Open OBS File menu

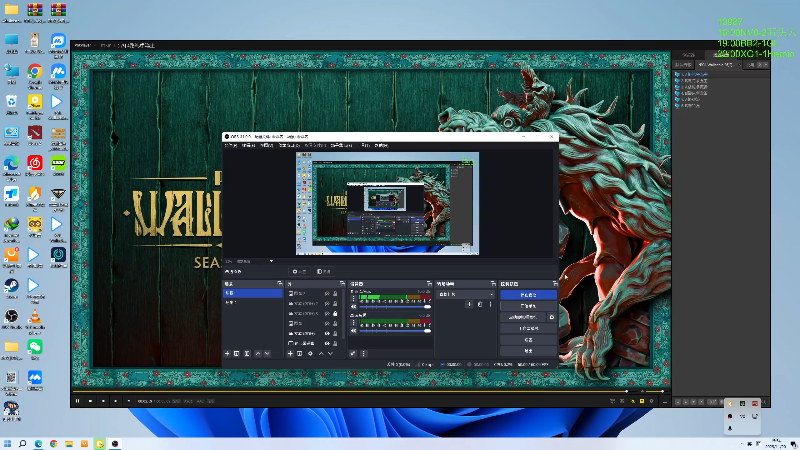231,145
